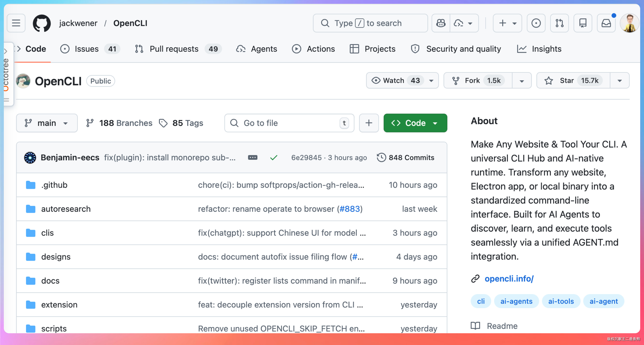Open the hamburger navigation menu
The height and width of the screenshot is (345, 644).
[16, 23]
